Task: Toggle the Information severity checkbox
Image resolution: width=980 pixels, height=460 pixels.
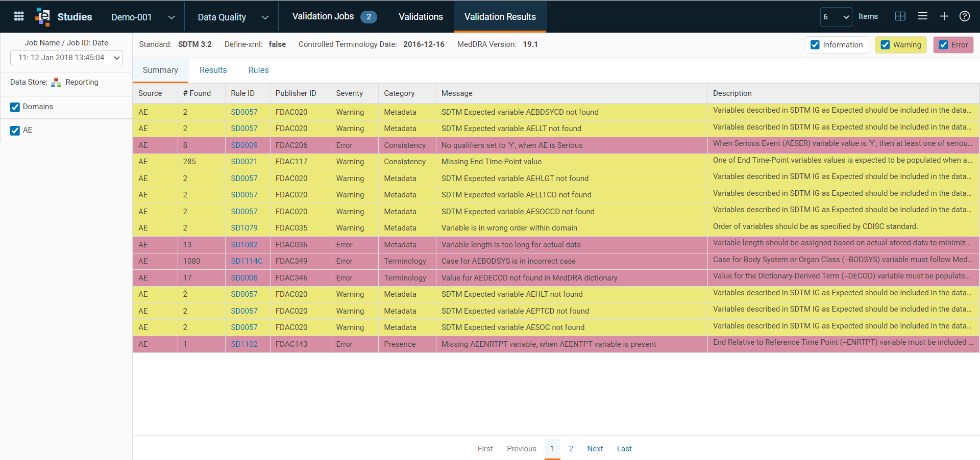Action: 815,45
